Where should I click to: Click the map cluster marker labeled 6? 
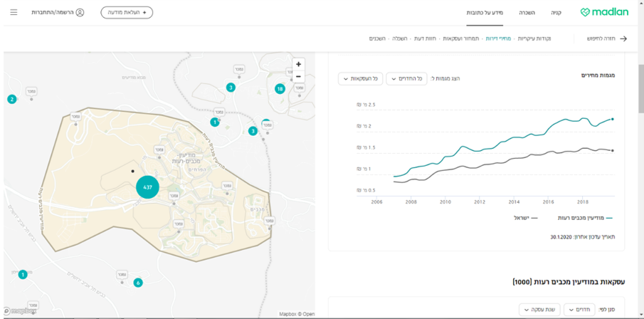138,283
